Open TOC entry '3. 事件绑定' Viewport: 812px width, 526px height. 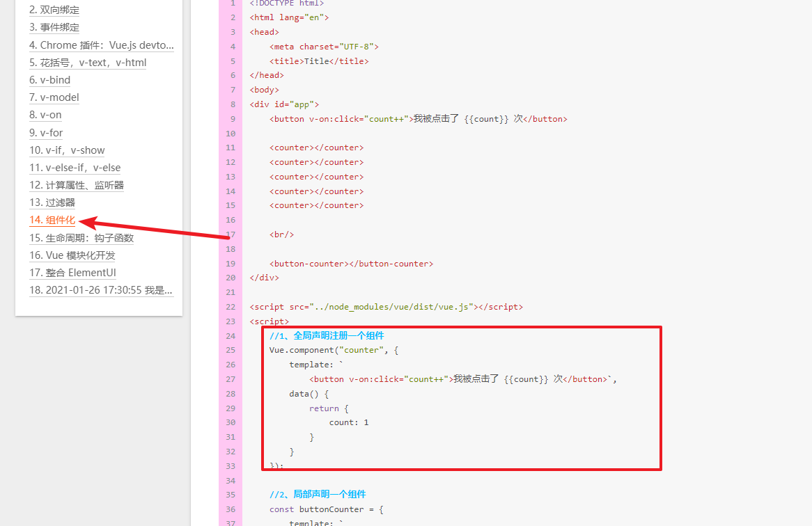point(54,27)
